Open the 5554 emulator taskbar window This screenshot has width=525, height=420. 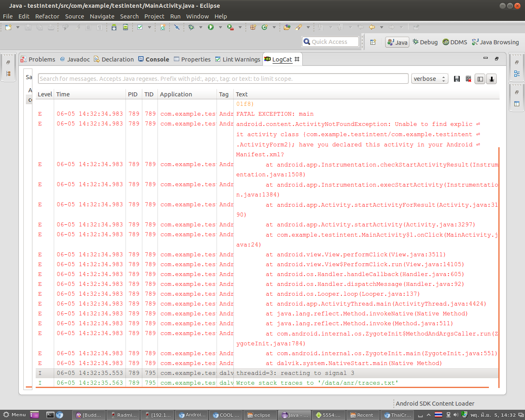coord(328,415)
